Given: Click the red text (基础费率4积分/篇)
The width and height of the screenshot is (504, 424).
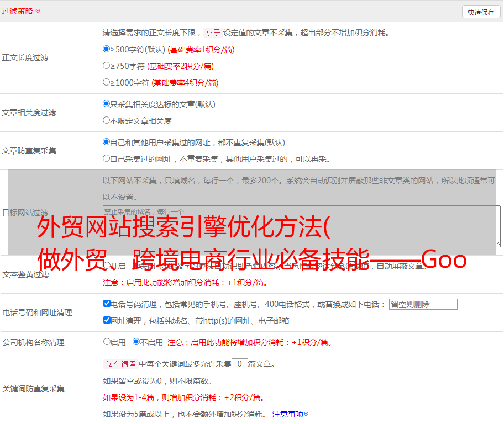Looking at the screenshot, I should (x=185, y=83).
